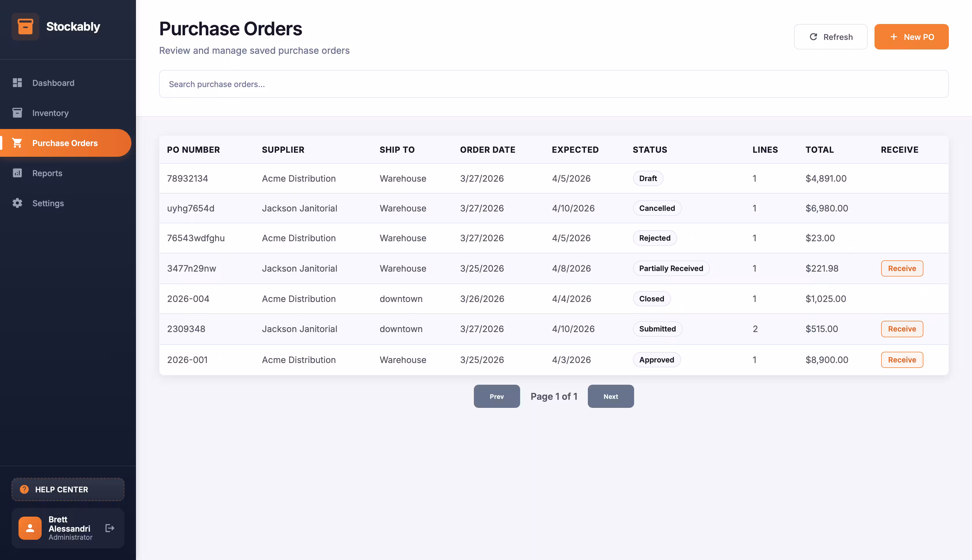Click the Help Center question mark icon
This screenshot has width=972, height=560.
click(24, 489)
